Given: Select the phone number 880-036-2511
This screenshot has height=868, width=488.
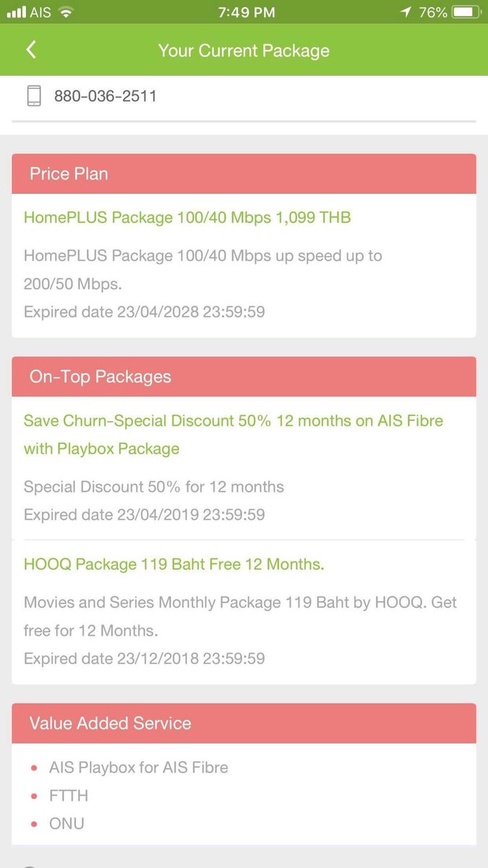Looking at the screenshot, I should pos(106,95).
